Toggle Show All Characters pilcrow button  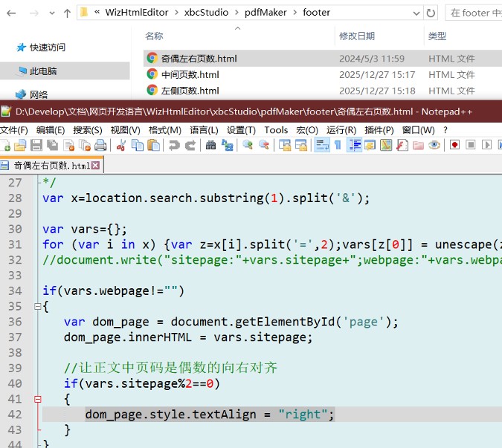click(x=337, y=145)
